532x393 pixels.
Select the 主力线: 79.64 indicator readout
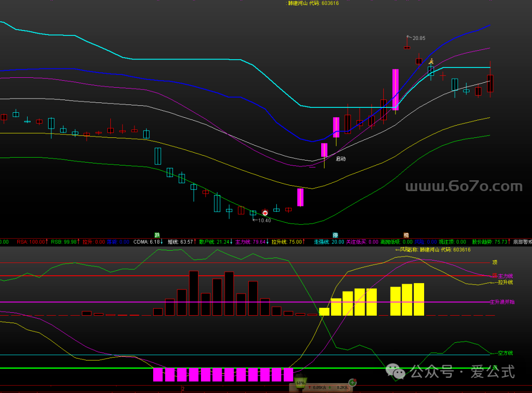tap(252, 242)
